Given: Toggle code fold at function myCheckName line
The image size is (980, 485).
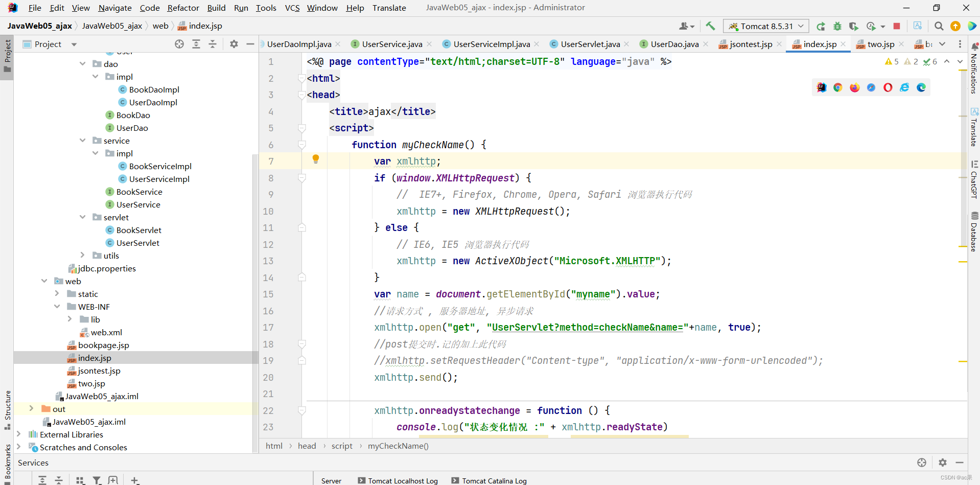Looking at the screenshot, I should point(302,145).
